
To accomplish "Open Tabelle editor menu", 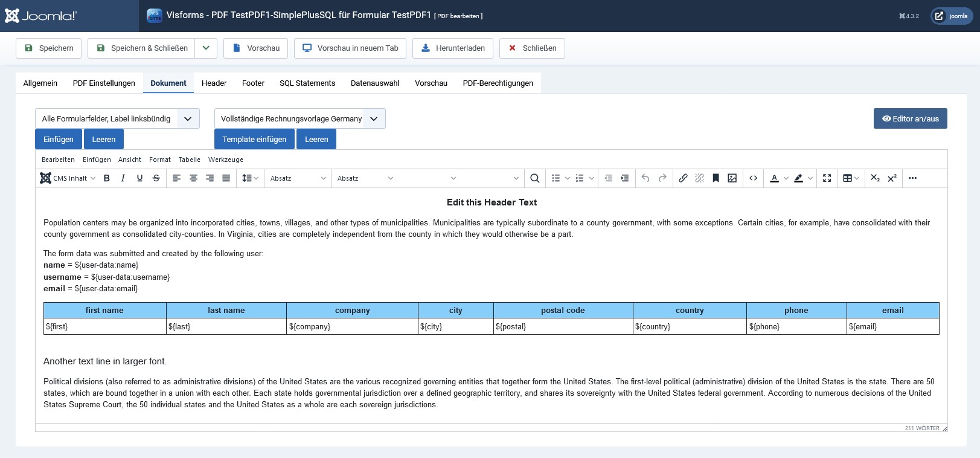I will [190, 160].
